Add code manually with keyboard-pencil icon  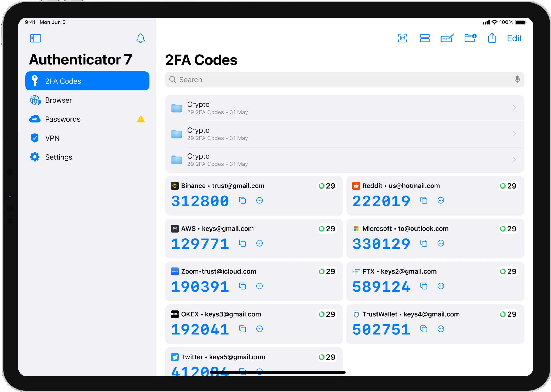pyautogui.click(x=447, y=38)
